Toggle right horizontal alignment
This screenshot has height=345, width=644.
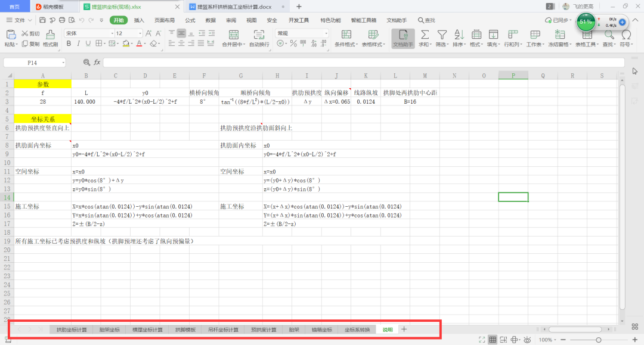click(191, 43)
